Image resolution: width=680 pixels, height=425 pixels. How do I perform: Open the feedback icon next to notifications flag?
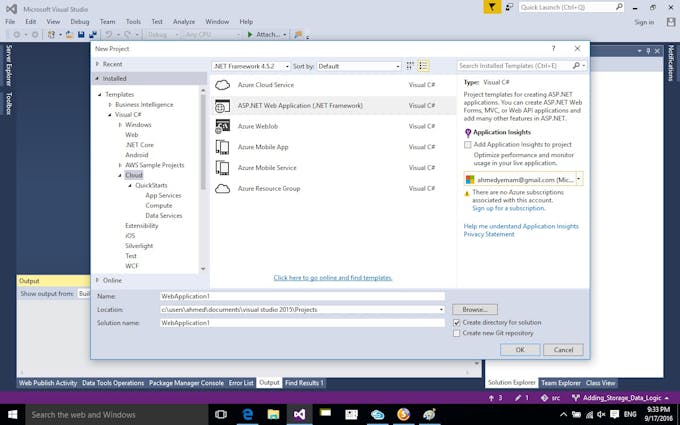coord(510,7)
